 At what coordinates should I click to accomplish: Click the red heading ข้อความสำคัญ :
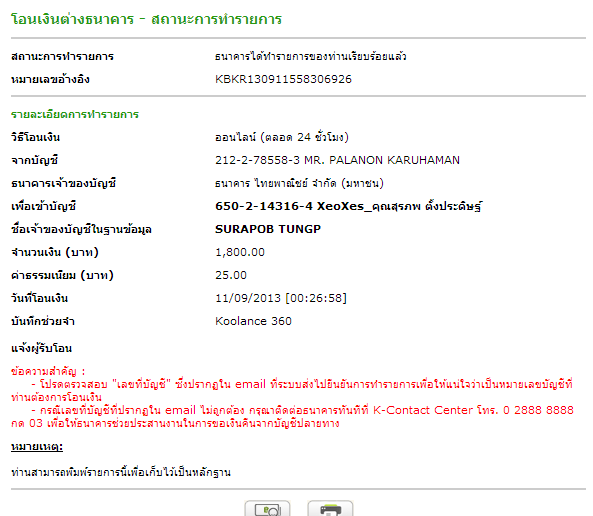coord(48,371)
